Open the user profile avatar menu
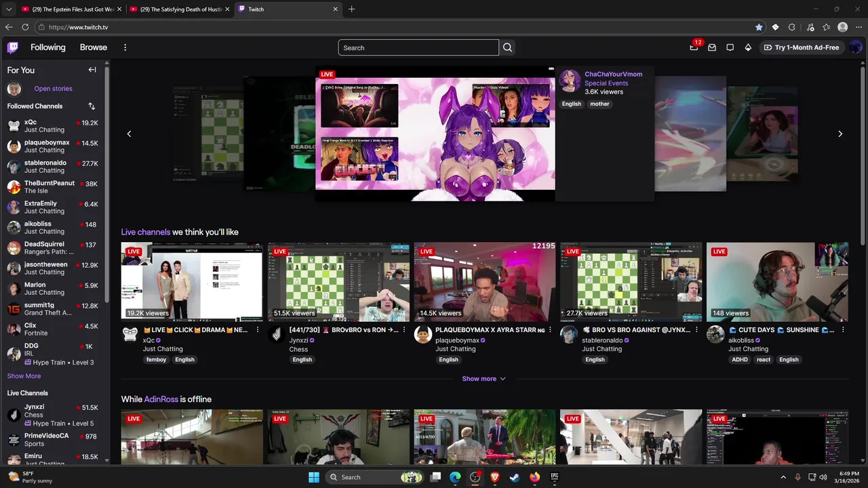The width and height of the screenshot is (868, 488). (x=856, y=47)
